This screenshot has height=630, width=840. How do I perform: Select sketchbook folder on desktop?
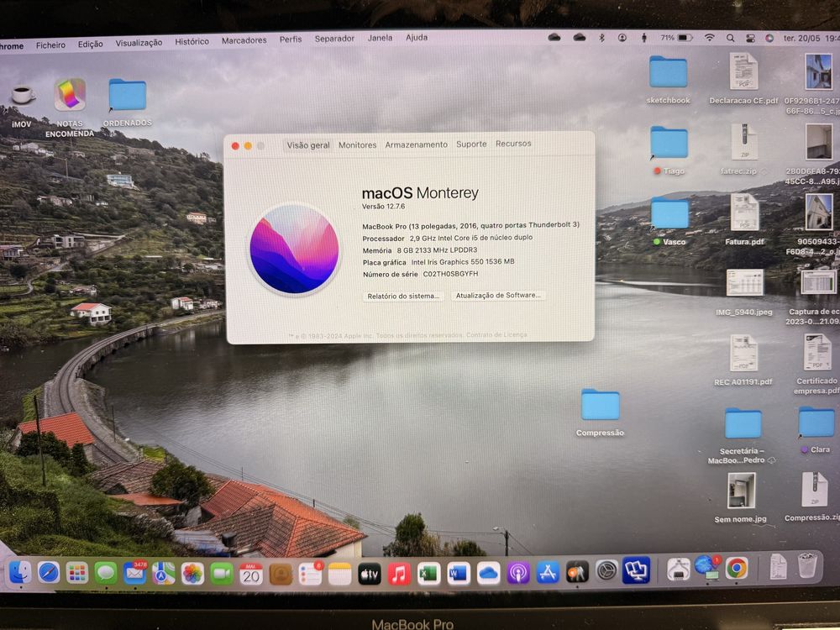(x=668, y=79)
